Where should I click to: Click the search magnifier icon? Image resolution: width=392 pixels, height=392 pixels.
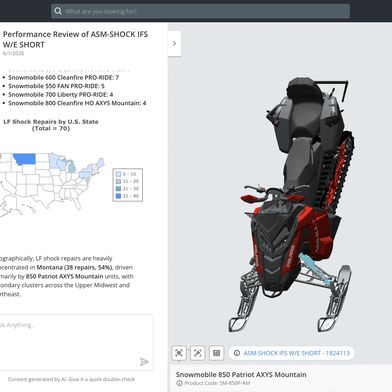click(58, 11)
